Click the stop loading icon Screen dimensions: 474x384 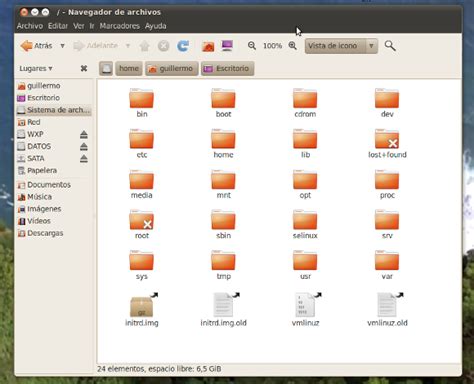pos(163,46)
